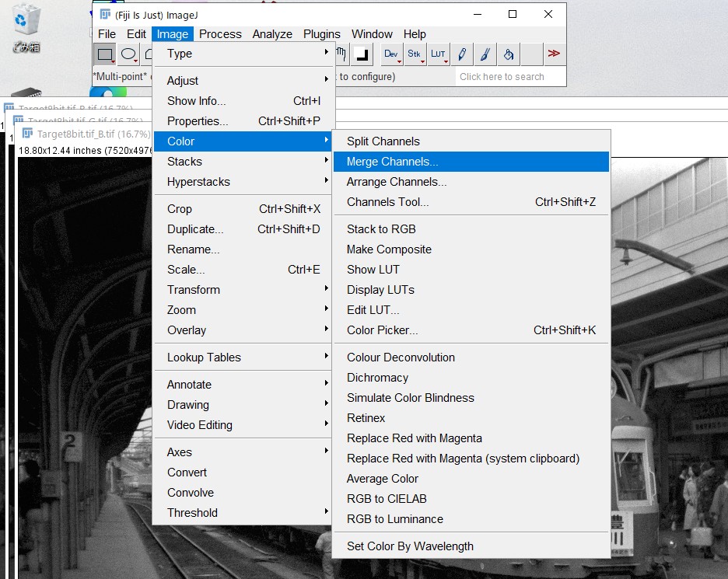Image resolution: width=728 pixels, height=579 pixels.
Task: Select the Flood fill bucket tool
Action: [509, 54]
